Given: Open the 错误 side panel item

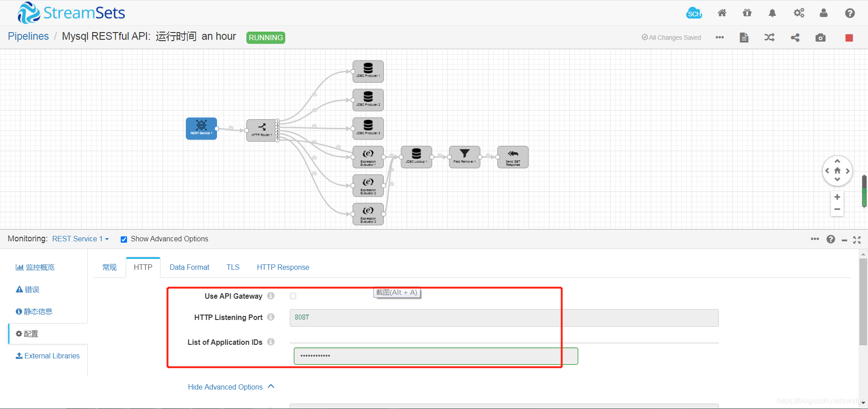Looking at the screenshot, I should [x=28, y=289].
